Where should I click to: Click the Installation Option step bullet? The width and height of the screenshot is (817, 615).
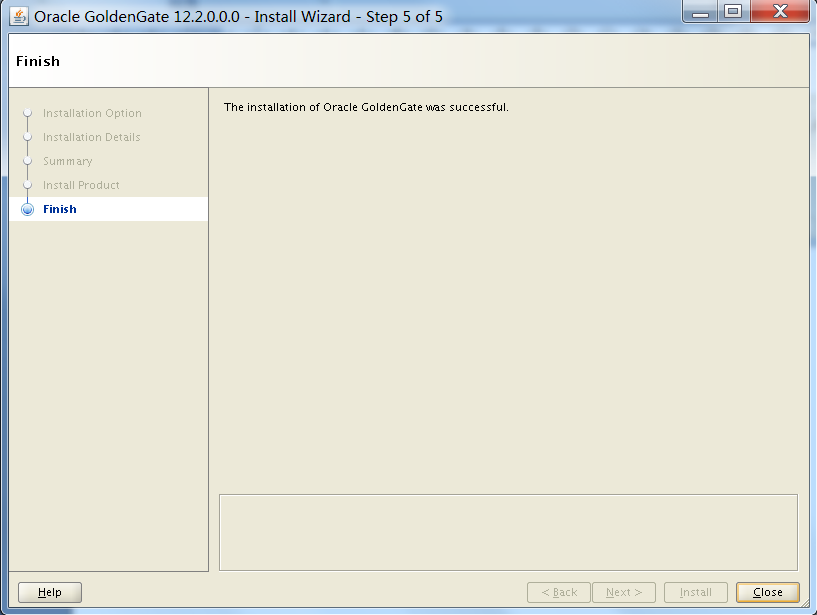(x=28, y=113)
